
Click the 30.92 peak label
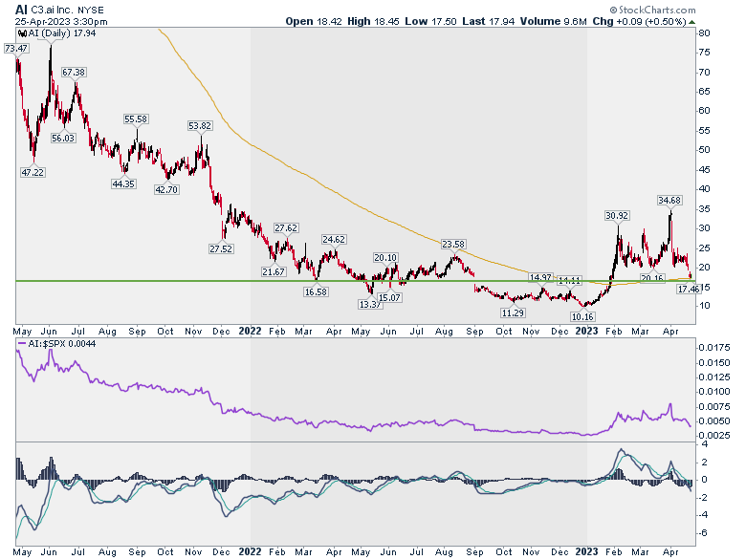tap(617, 215)
